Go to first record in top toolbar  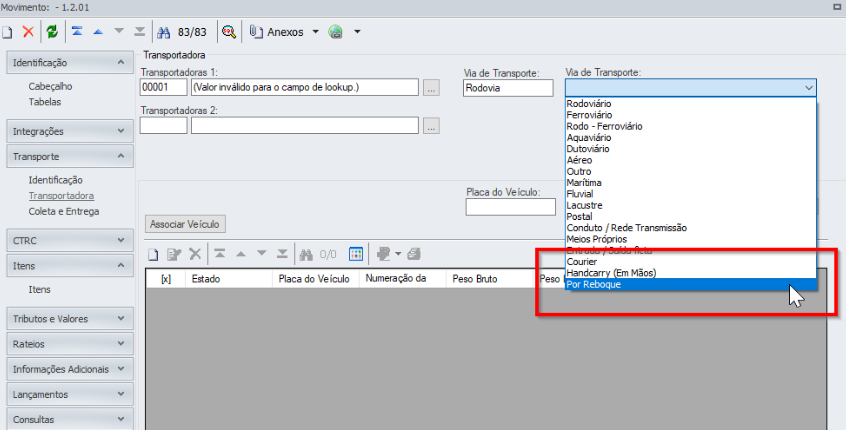(77, 32)
